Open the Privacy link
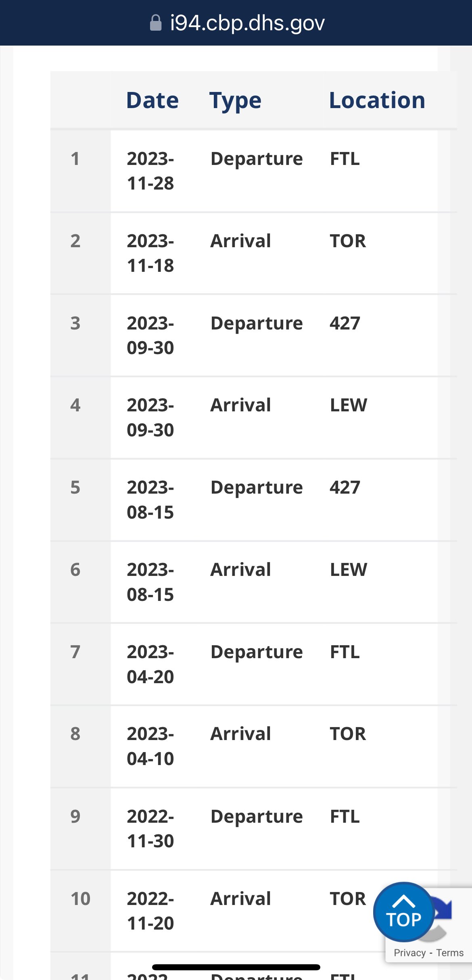472x980 pixels. 409,953
